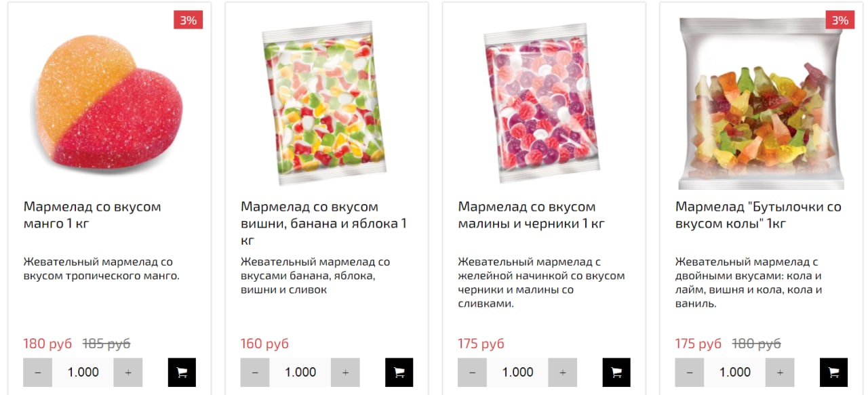Decrease quantity of cherry banana apple marmalade
This screenshot has width=868, height=395.
coord(255,372)
